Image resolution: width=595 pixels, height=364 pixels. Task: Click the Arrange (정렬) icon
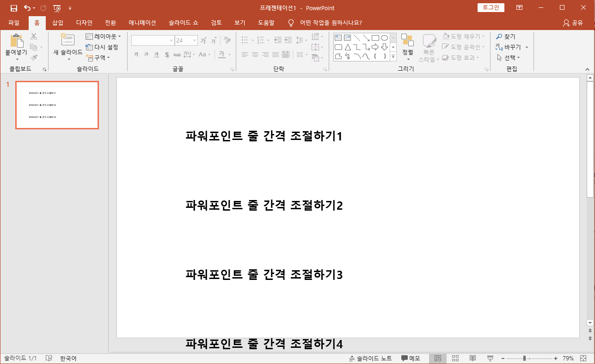click(407, 40)
